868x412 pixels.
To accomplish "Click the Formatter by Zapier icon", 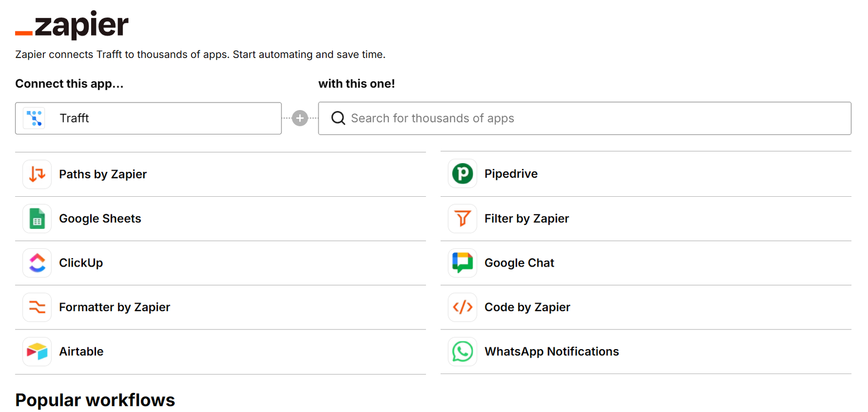I will coord(37,307).
